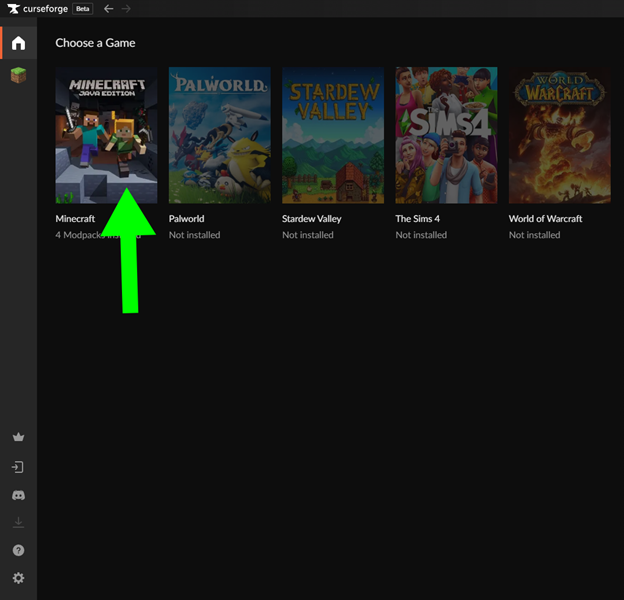Click The Sims 4 title text
Screen dimensions: 624x600
point(417,219)
